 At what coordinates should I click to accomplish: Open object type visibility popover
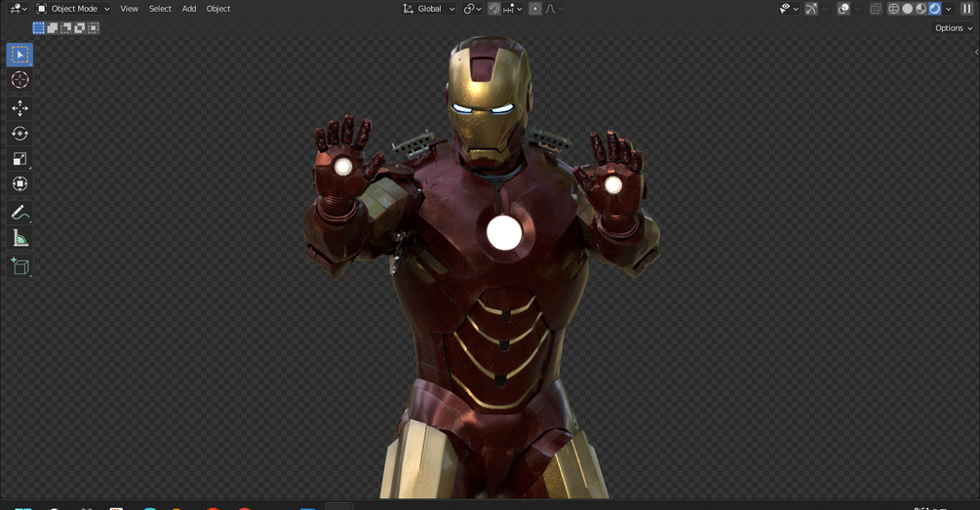(789, 9)
